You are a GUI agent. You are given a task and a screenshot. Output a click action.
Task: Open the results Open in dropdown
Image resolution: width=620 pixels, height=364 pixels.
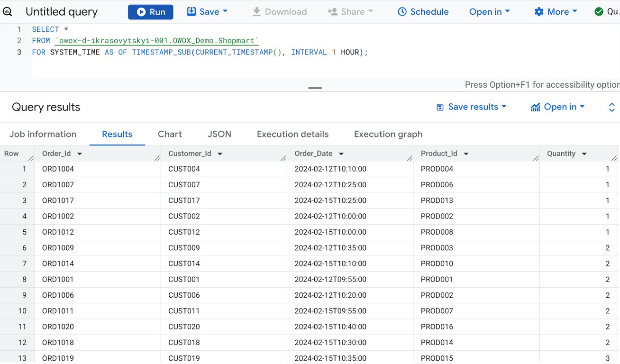click(557, 107)
